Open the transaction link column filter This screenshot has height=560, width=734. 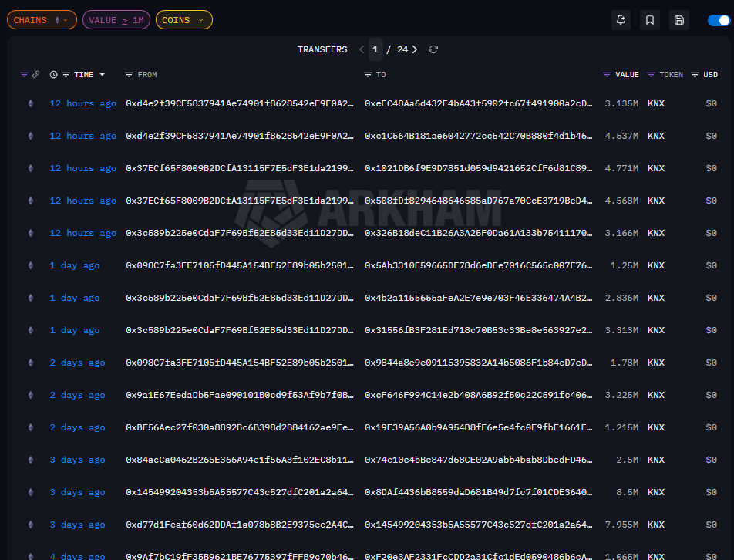[24, 75]
